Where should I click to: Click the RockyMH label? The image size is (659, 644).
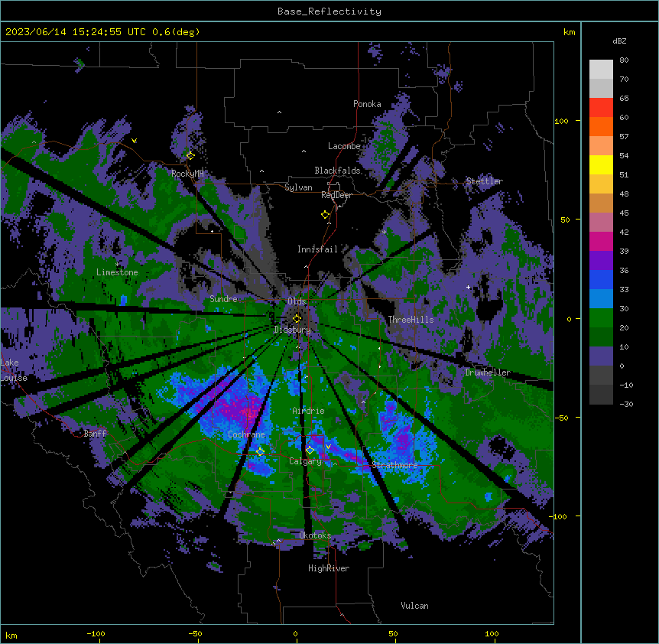187,173
